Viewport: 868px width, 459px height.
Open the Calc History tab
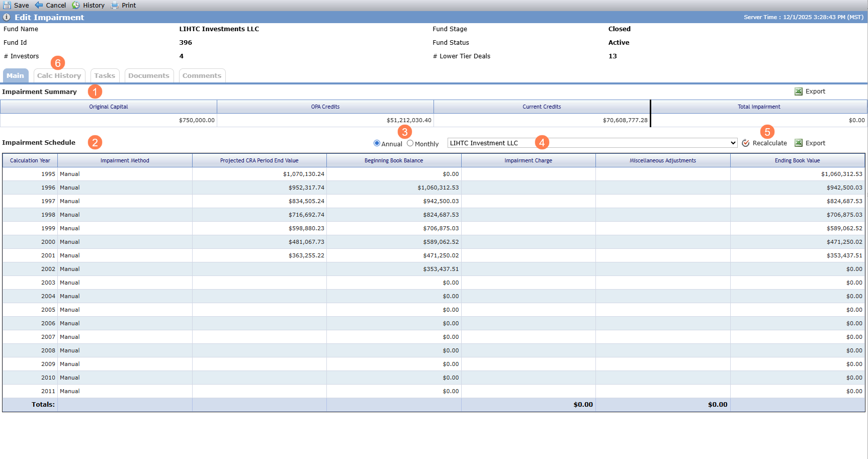pos(59,75)
